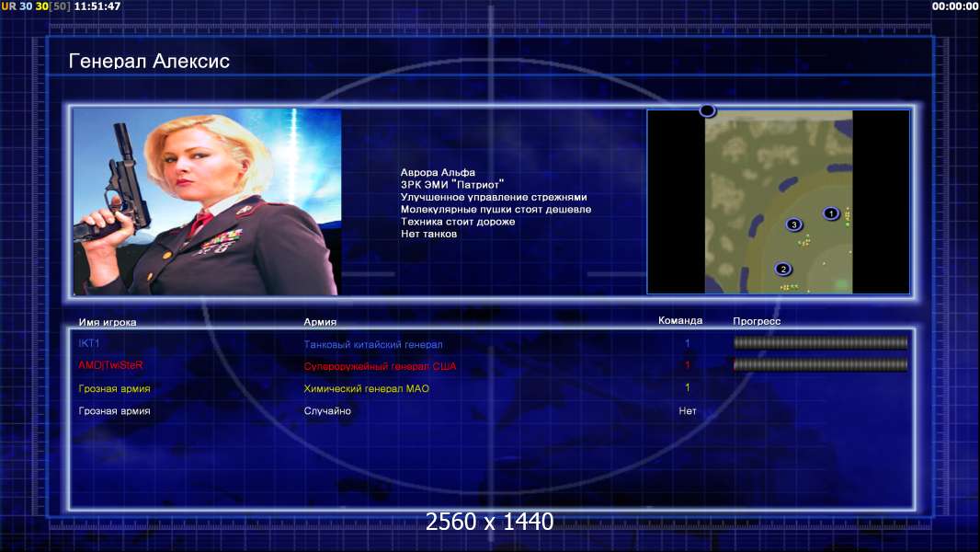Select player AMD|TwiSteR name
This screenshot has height=552, width=980.
tap(110, 365)
